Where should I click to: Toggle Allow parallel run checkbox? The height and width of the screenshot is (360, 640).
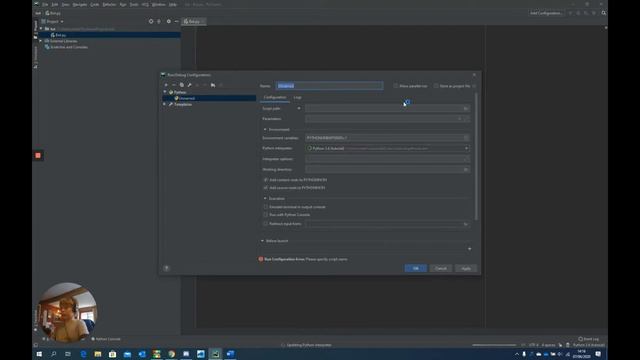396,86
